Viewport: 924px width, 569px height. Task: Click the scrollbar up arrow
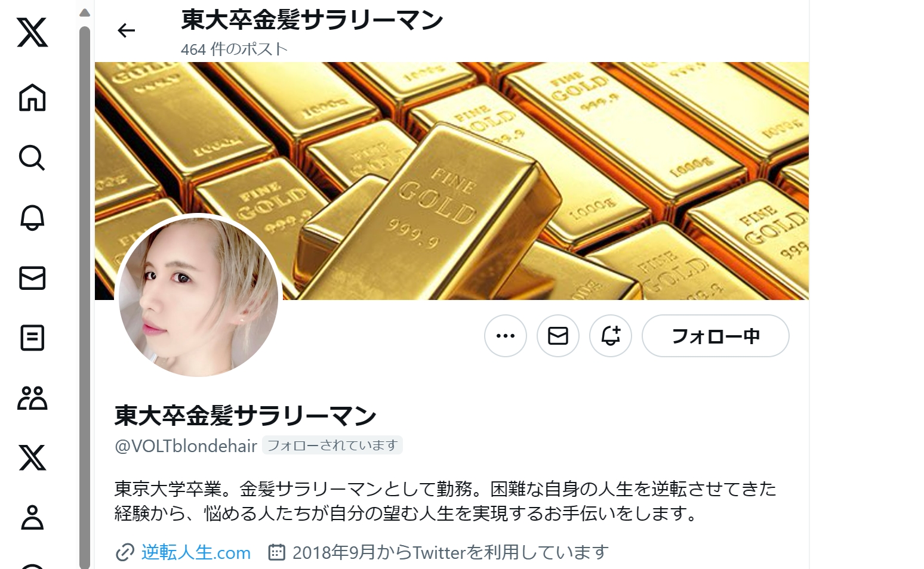[85, 13]
